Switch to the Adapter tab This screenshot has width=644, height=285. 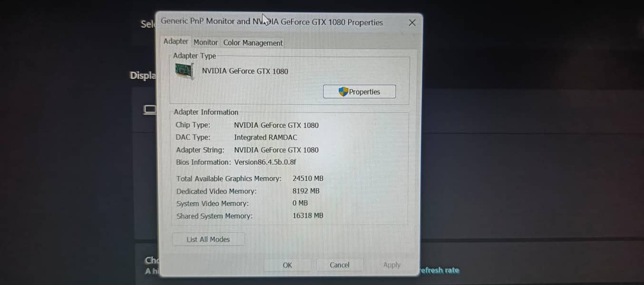176,41
